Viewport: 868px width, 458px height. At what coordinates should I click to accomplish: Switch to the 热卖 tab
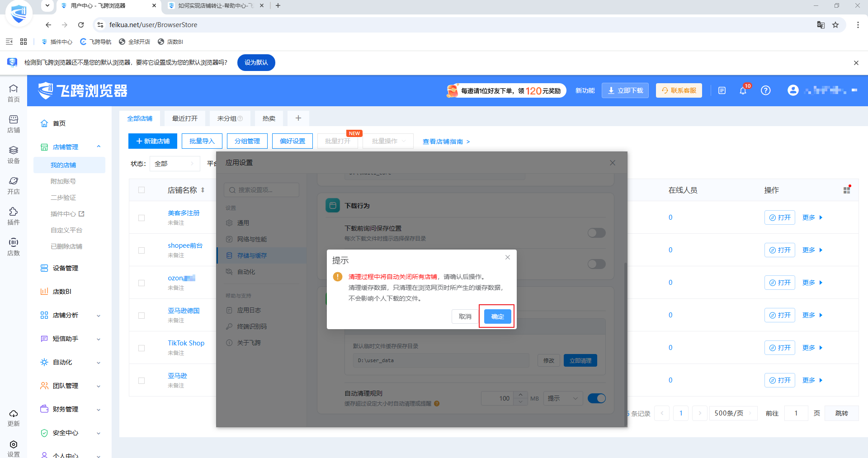pyautogui.click(x=269, y=118)
